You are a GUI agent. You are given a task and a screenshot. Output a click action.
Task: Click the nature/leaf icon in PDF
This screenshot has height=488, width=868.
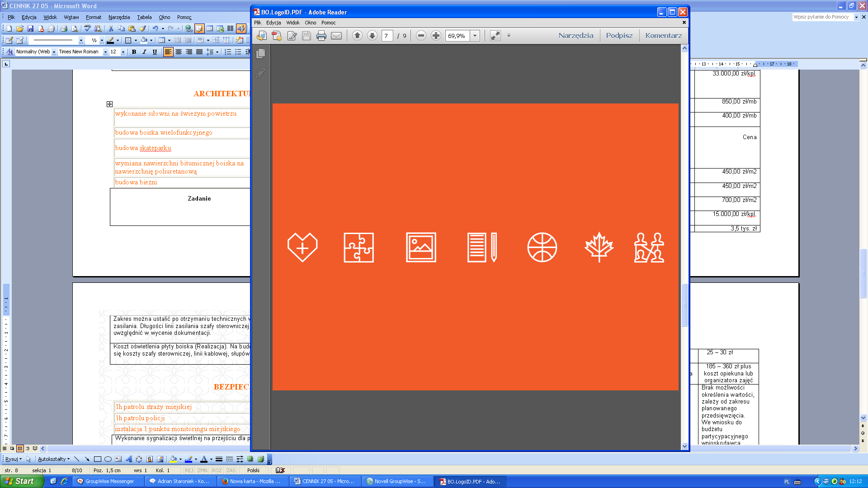pyautogui.click(x=599, y=246)
